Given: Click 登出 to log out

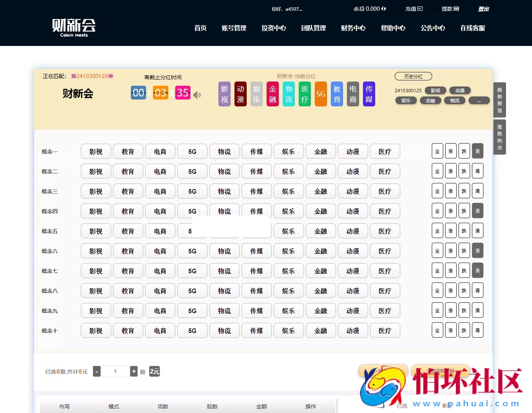Looking at the screenshot, I should 483,8.
